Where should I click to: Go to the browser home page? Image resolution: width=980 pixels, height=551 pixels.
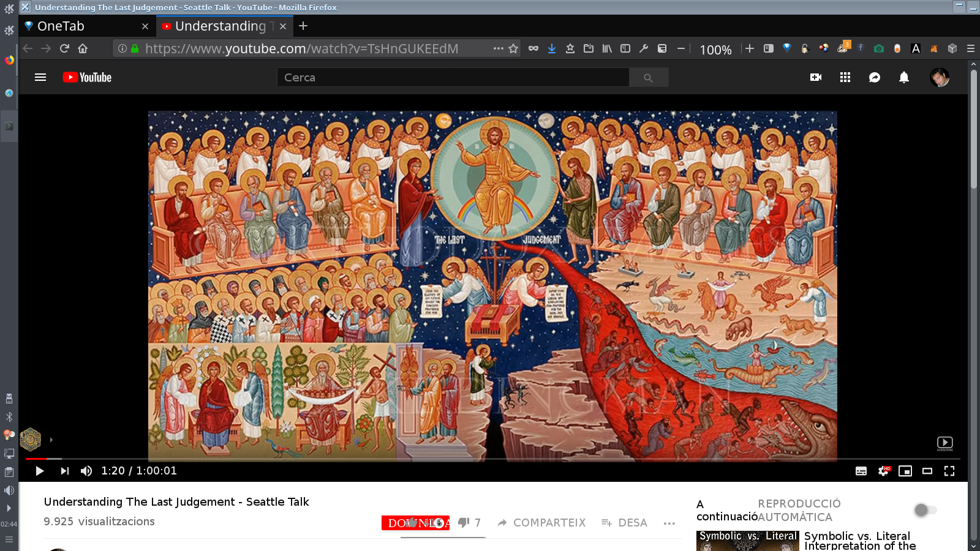(x=83, y=48)
